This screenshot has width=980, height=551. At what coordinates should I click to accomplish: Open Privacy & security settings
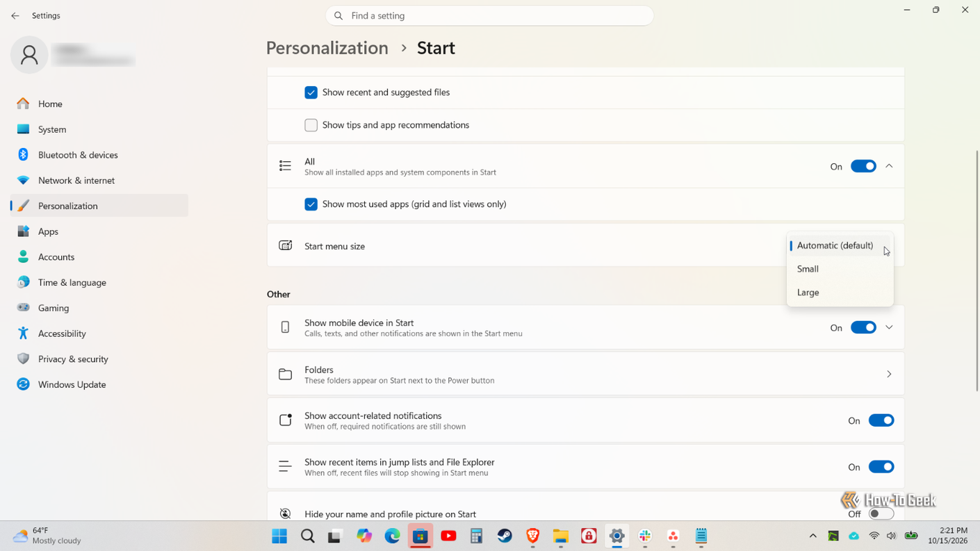pos(99,359)
